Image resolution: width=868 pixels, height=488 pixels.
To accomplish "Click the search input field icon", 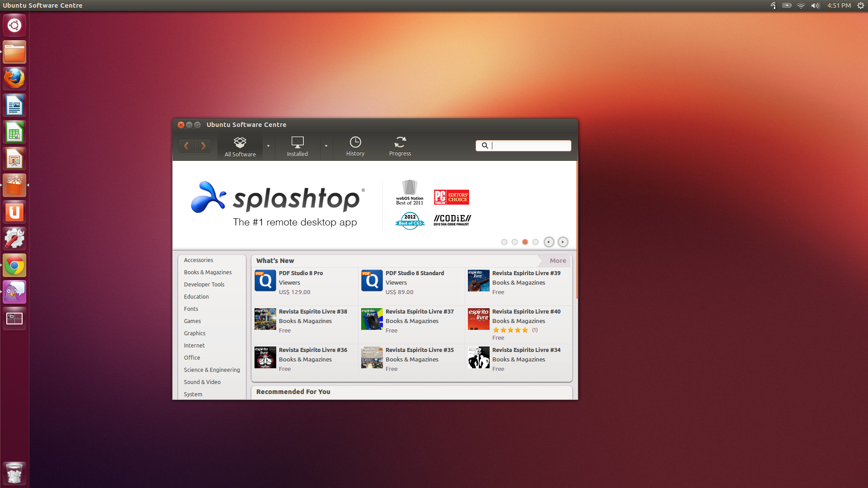I will pos(485,145).
